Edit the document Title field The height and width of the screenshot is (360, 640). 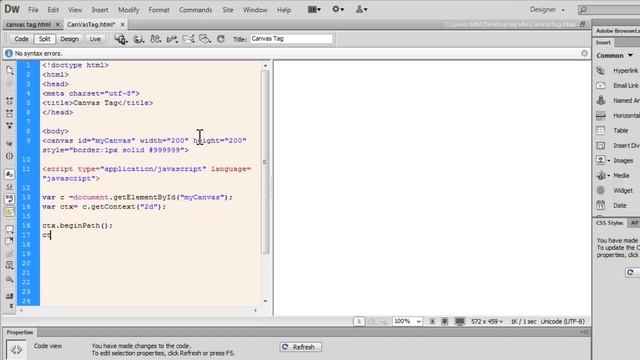(291, 39)
